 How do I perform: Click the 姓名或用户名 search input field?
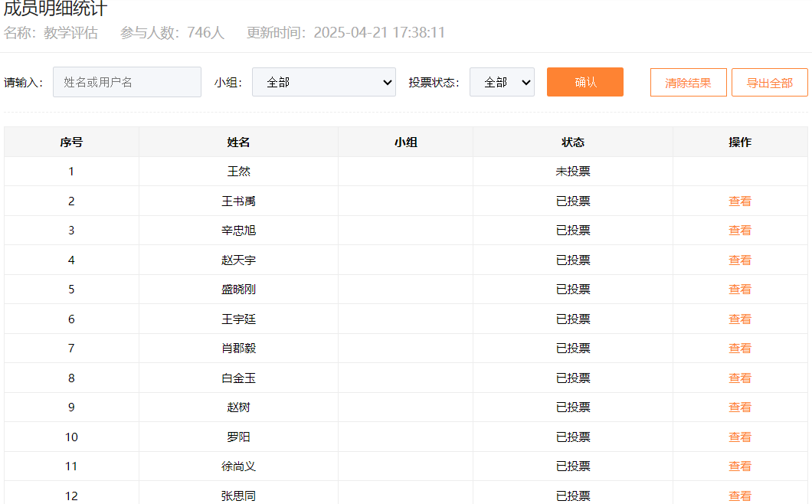click(127, 82)
